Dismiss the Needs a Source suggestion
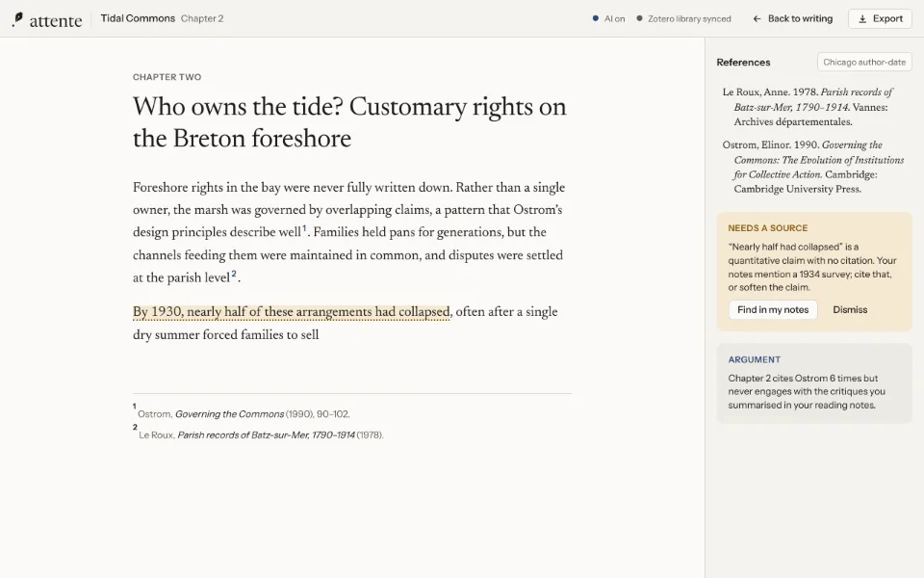This screenshot has width=924, height=578. (850, 309)
